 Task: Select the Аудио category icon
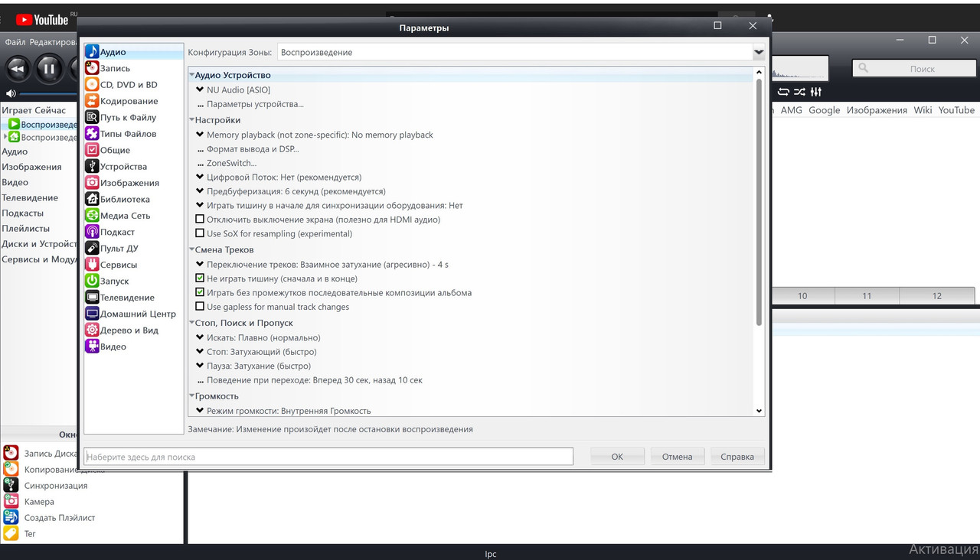pyautogui.click(x=92, y=52)
